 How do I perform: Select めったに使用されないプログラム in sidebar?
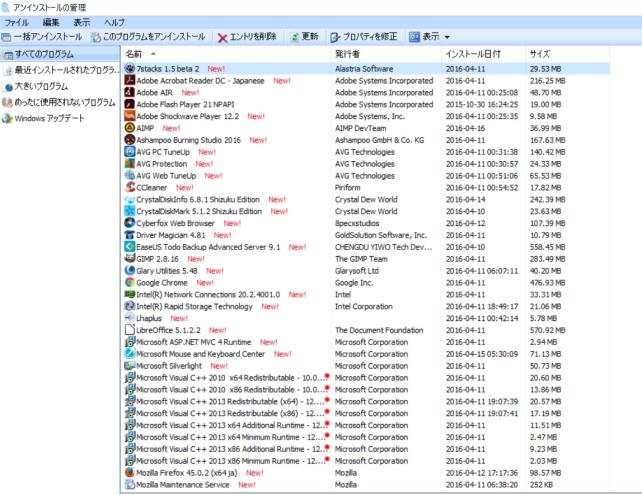click(60, 102)
